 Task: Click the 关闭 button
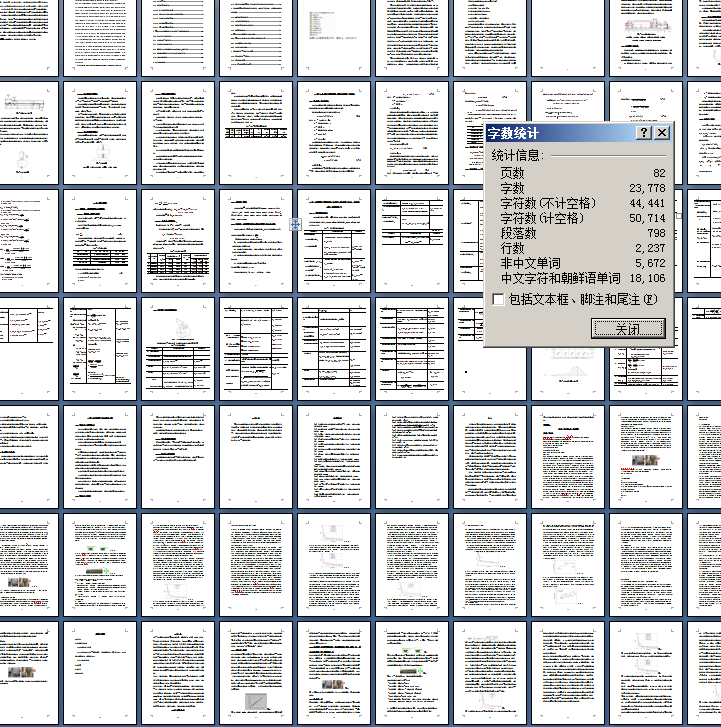[628, 329]
